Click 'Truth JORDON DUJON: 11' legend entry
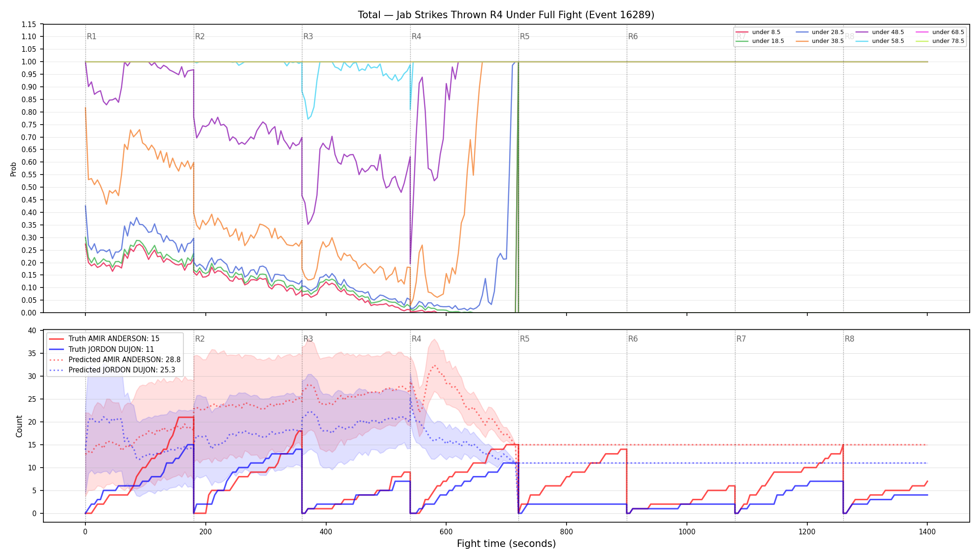This screenshot has height=560, width=980. coord(101,349)
